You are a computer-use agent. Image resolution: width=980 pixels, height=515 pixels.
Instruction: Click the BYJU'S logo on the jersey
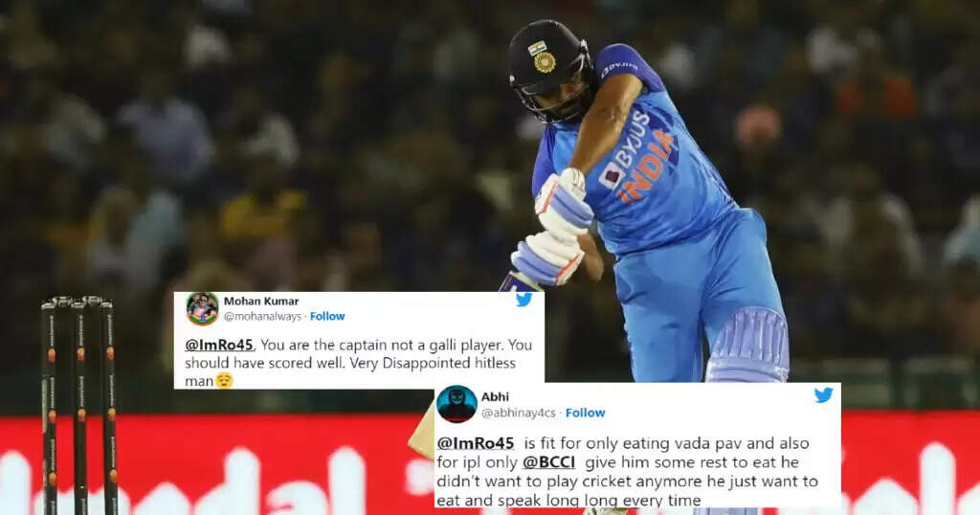(626, 150)
